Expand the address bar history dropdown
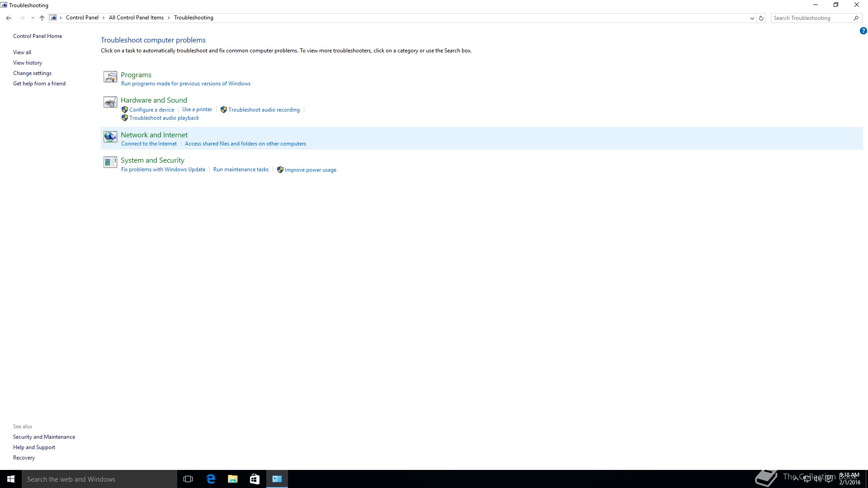 (x=752, y=18)
